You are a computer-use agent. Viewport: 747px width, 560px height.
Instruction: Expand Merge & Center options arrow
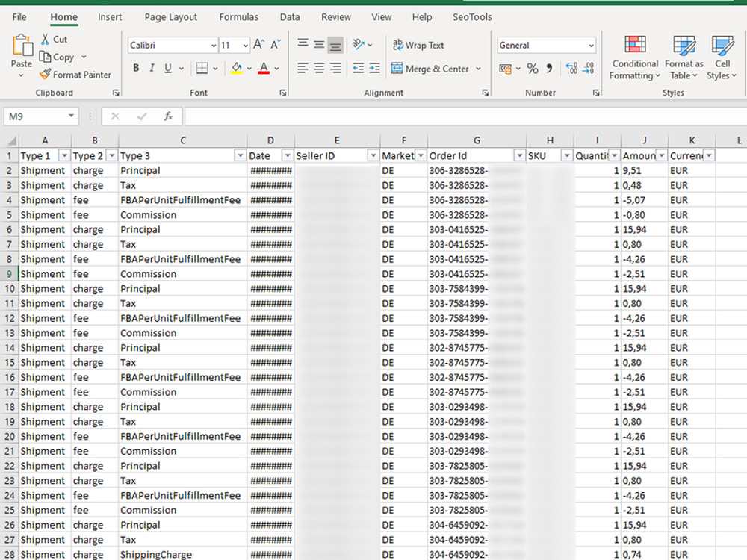(x=478, y=69)
